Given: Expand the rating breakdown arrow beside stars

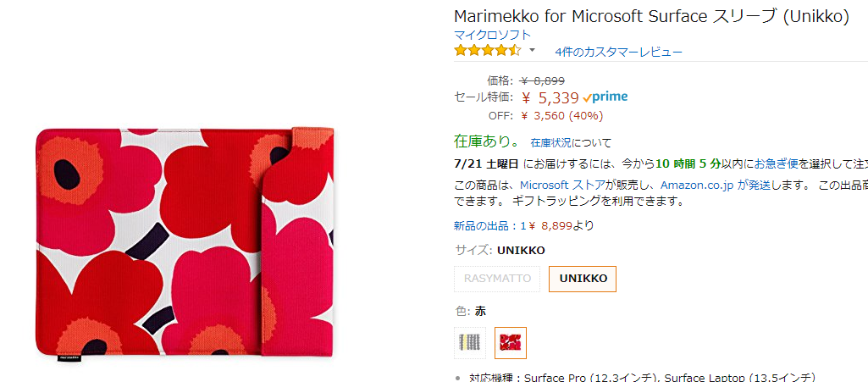Looking at the screenshot, I should pyautogui.click(x=532, y=51).
